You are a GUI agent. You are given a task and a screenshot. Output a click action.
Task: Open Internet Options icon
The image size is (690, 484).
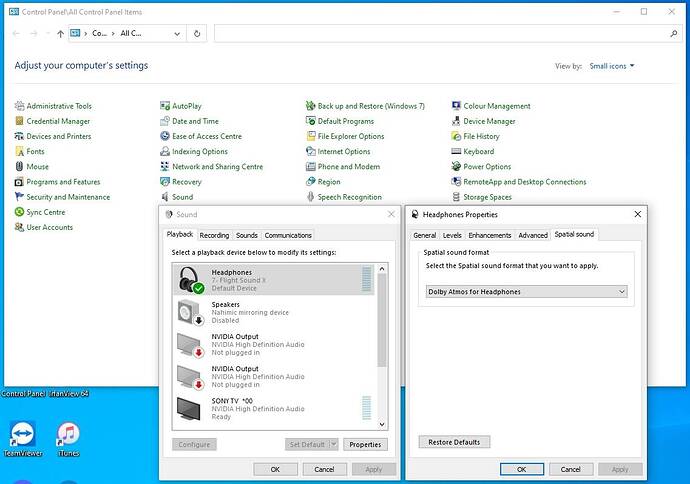[x=311, y=151]
